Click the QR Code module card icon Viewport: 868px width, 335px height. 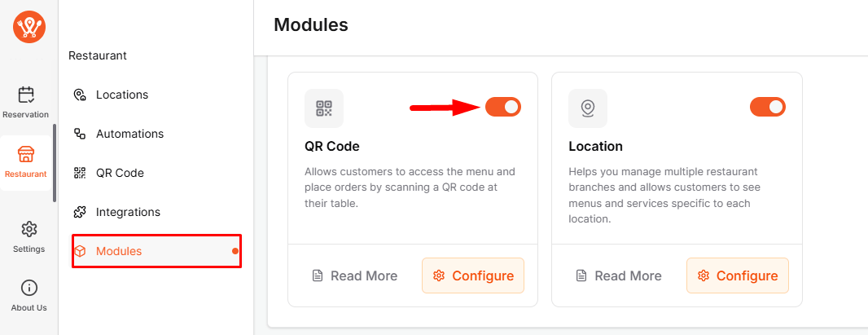[x=324, y=108]
